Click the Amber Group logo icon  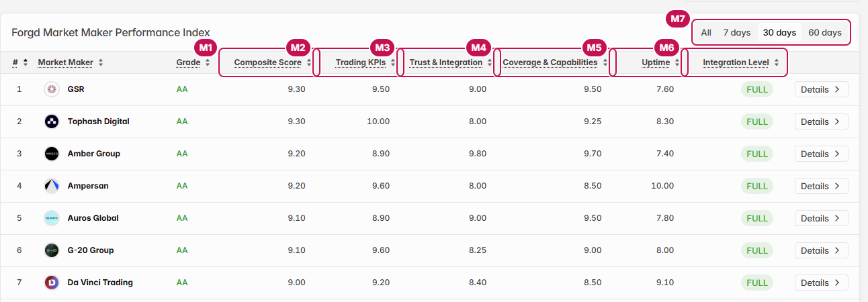tap(52, 154)
